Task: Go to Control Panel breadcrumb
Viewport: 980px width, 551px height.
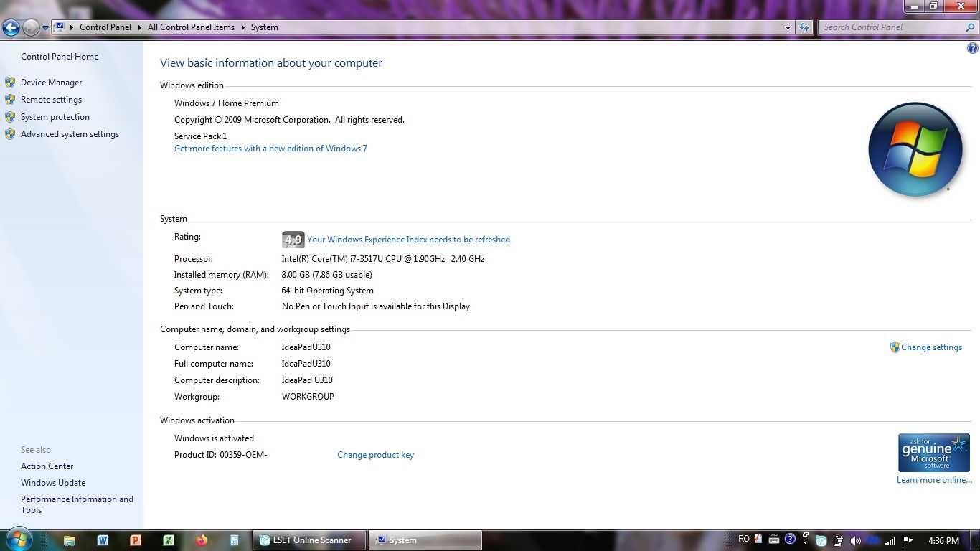Action: coord(105,27)
